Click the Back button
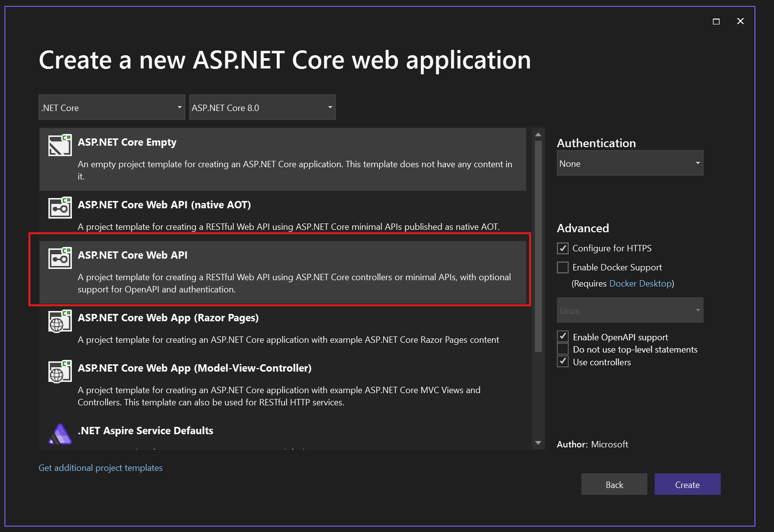The height and width of the screenshot is (532, 774). [614, 484]
